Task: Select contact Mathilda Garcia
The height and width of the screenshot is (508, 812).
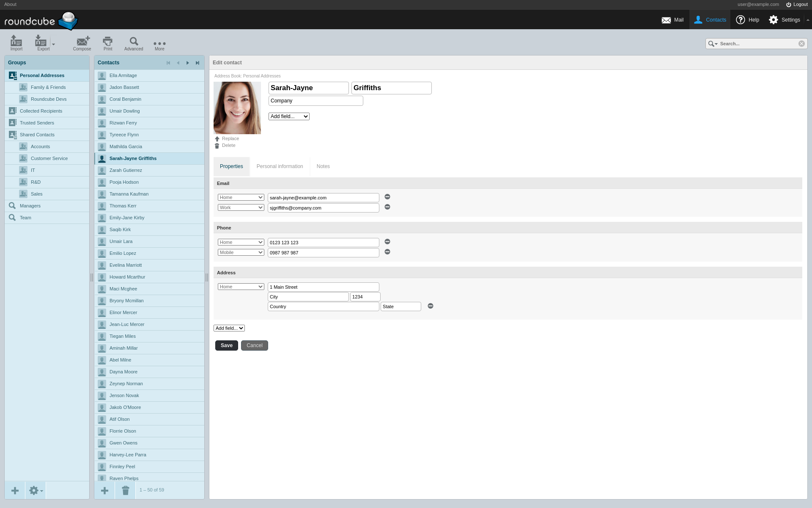Action: tap(149, 146)
